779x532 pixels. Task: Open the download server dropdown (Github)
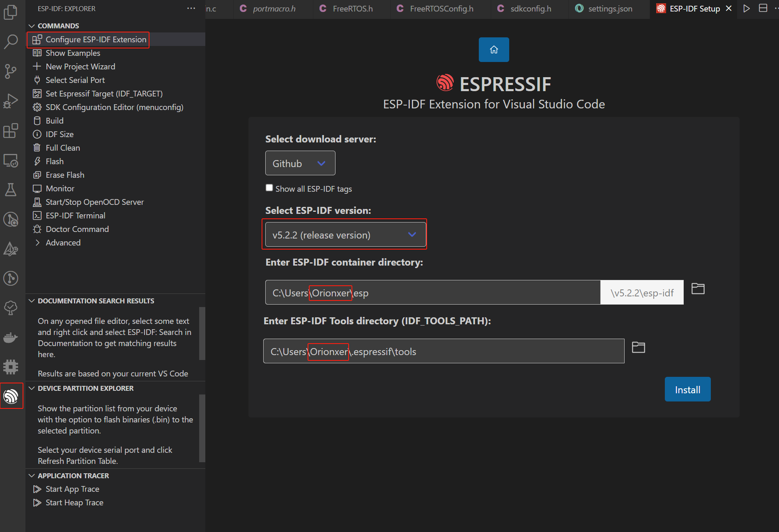coord(300,163)
